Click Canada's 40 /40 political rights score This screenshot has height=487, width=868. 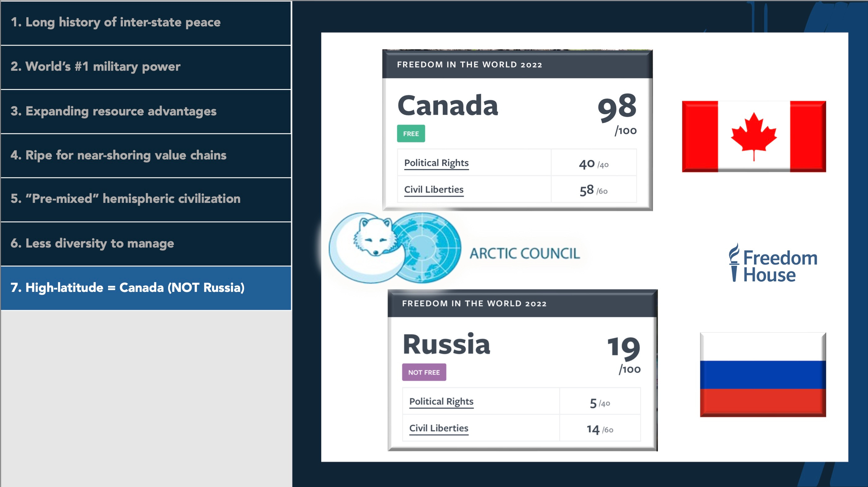point(594,164)
